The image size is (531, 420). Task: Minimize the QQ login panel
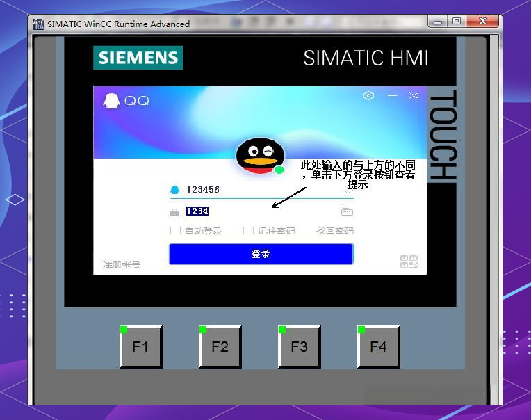click(392, 96)
